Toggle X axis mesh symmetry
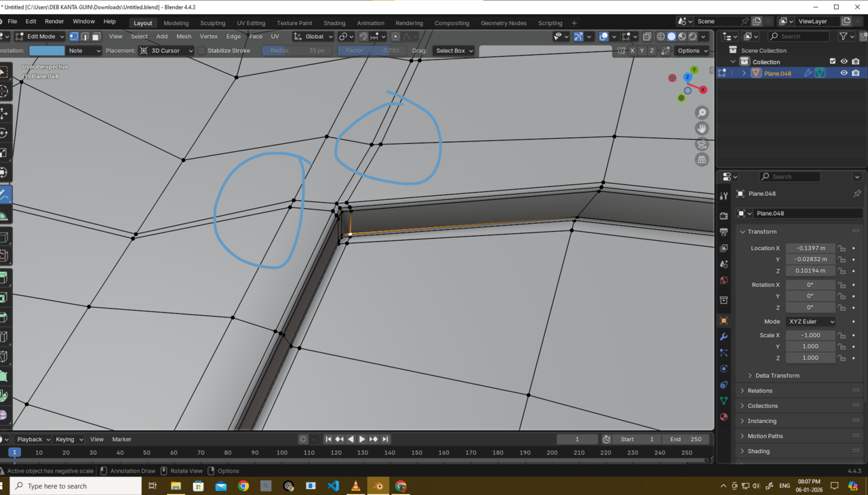This screenshot has height=495, width=868. pos(632,51)
